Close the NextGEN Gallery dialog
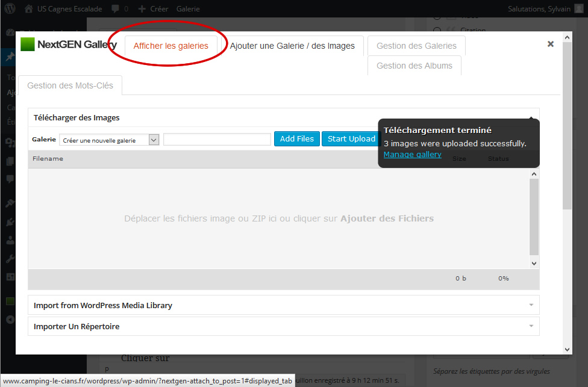Image resolution: width=588 pixels, height=387 pixels. (551, 44)
